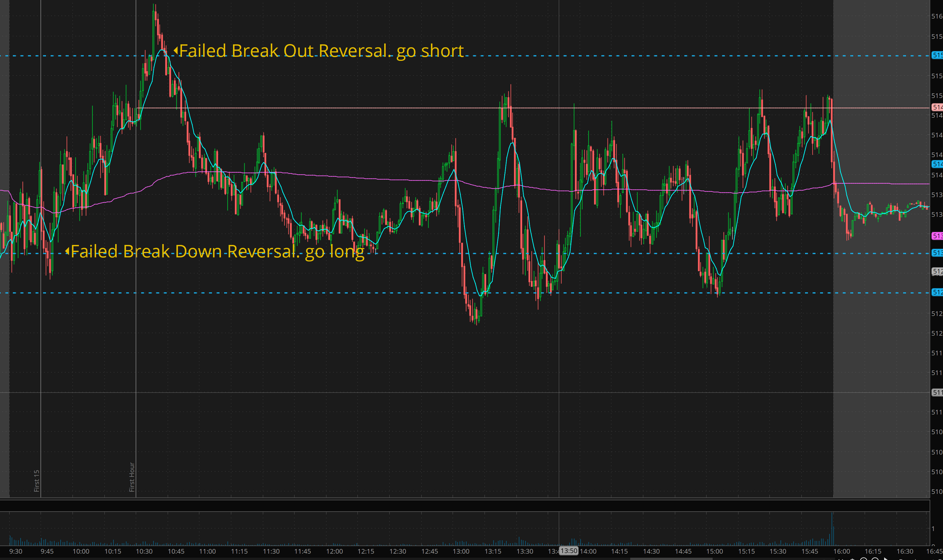This screenshot has height=560, width=943.
Task: Click the 9:30 label on the time axis
Action: pos(16,551)
